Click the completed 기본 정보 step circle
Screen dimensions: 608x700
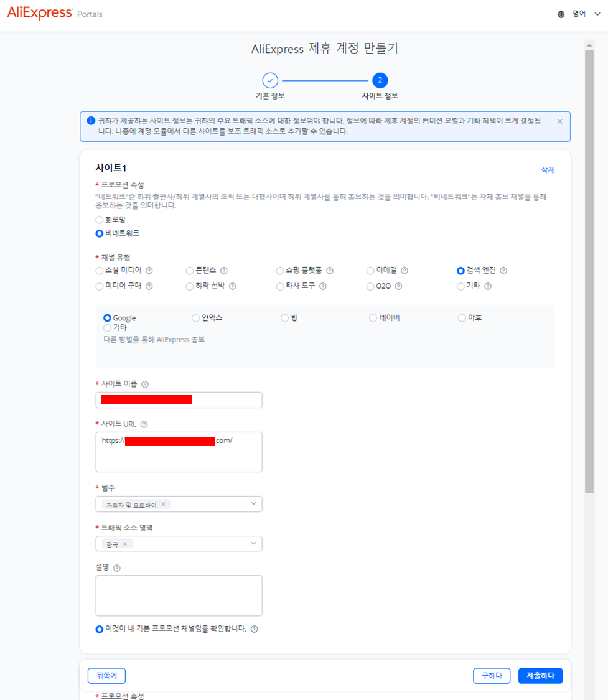[270, 80]
